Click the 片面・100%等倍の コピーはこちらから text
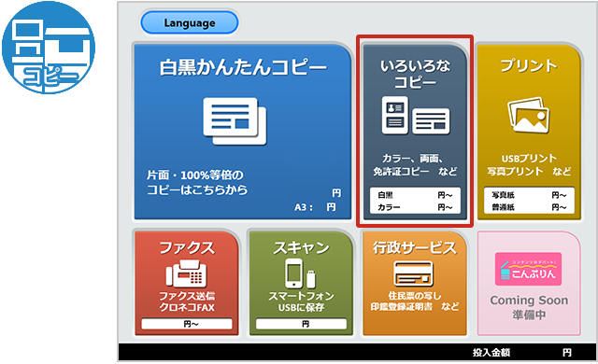The image size is (598, 364). click(197, 182)
